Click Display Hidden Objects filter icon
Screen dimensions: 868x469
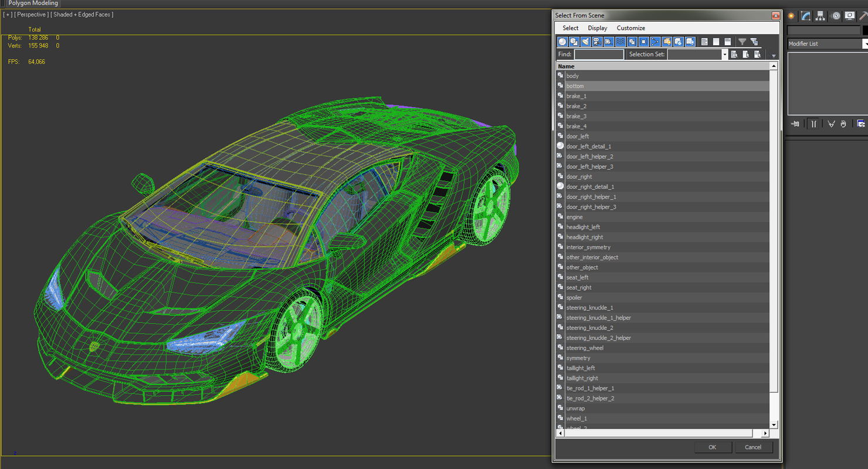pyautogui.click(x=690, y=42)
